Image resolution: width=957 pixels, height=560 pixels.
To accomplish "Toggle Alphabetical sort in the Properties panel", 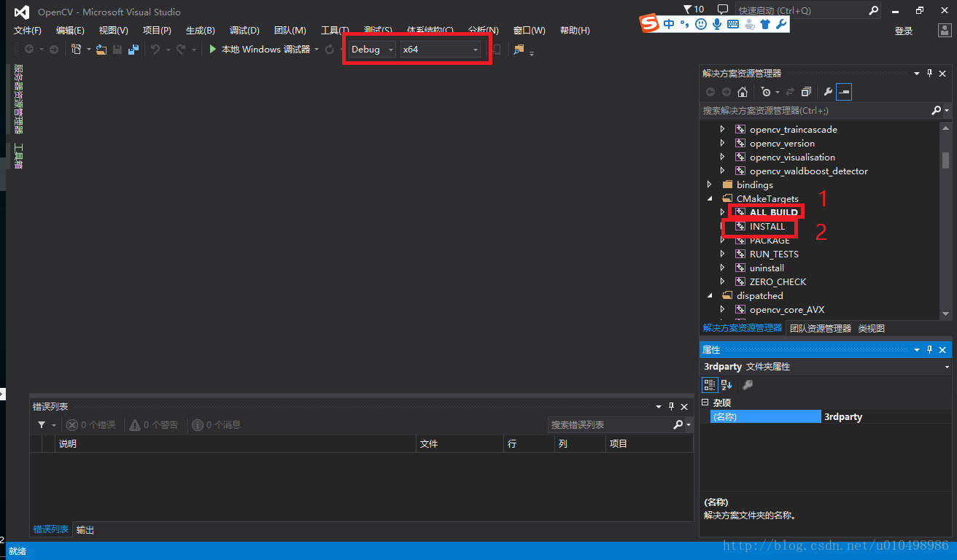I will [727, 384].
